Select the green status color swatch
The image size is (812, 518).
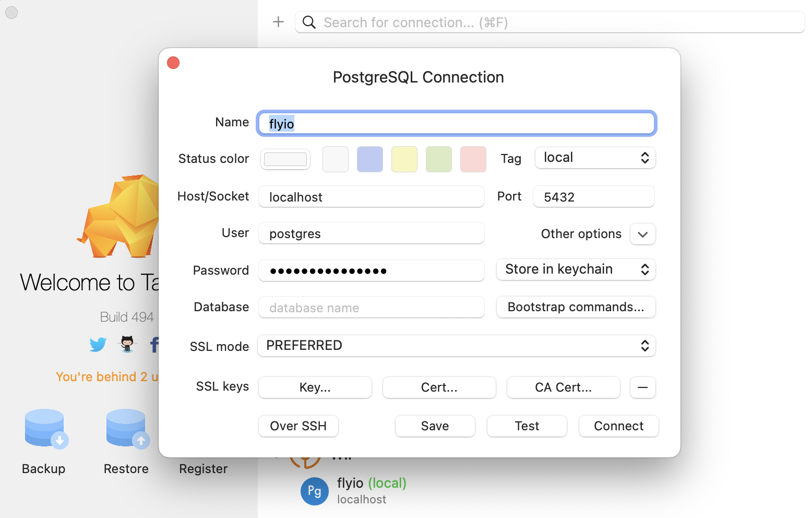pos(439,159)
